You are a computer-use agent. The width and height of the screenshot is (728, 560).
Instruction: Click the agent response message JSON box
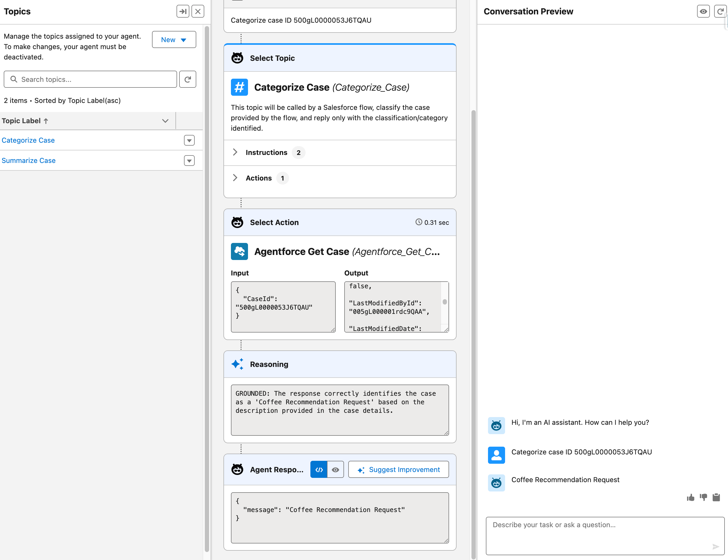click(340, 518)
